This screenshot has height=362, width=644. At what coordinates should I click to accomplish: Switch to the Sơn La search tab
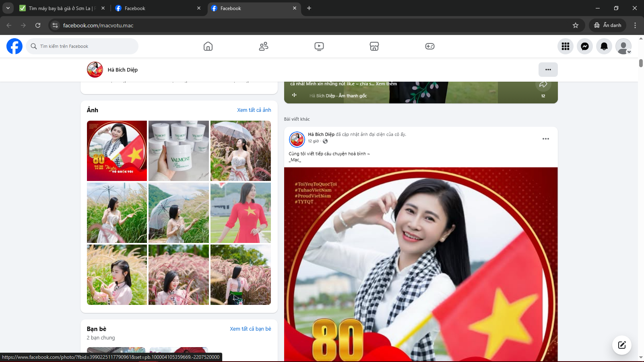click(60, 8)
